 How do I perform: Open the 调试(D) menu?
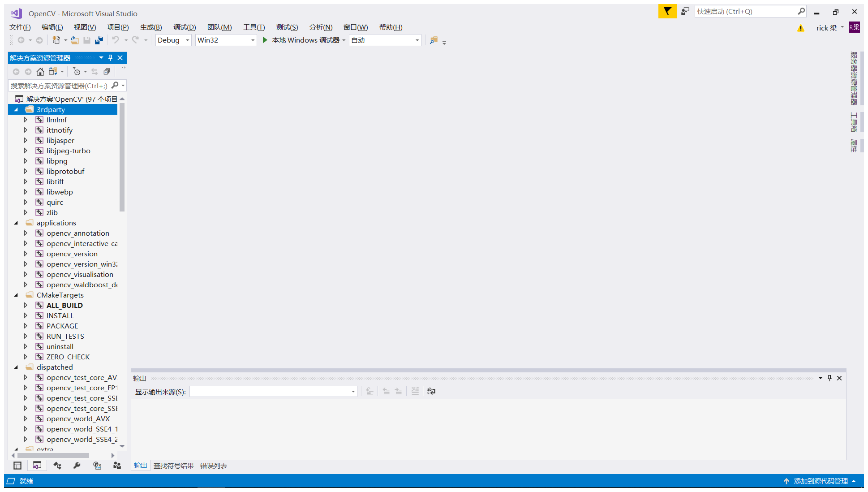pyautogui.click(x=185, y=27)
